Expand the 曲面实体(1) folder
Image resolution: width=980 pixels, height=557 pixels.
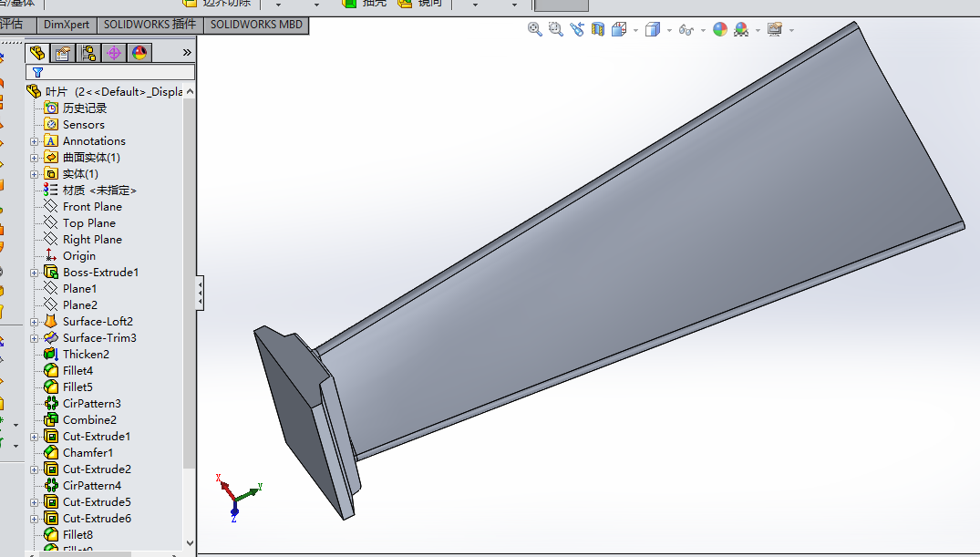35,158
